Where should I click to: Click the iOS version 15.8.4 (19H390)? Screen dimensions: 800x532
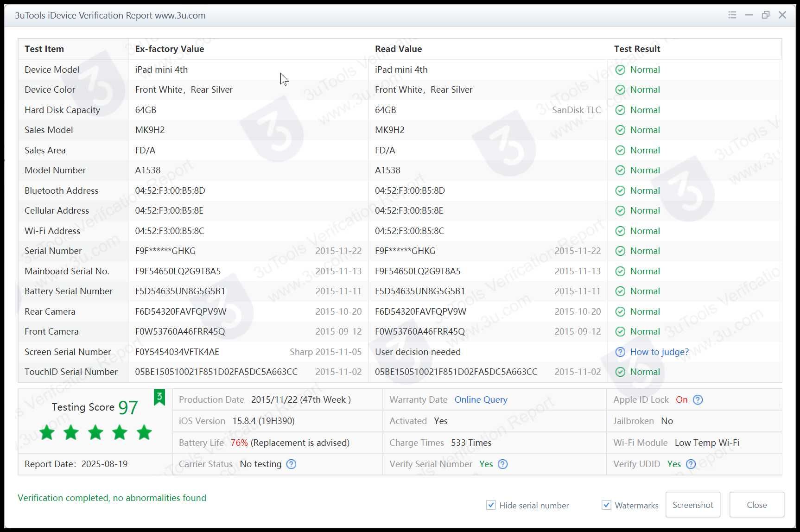point(263,421)
